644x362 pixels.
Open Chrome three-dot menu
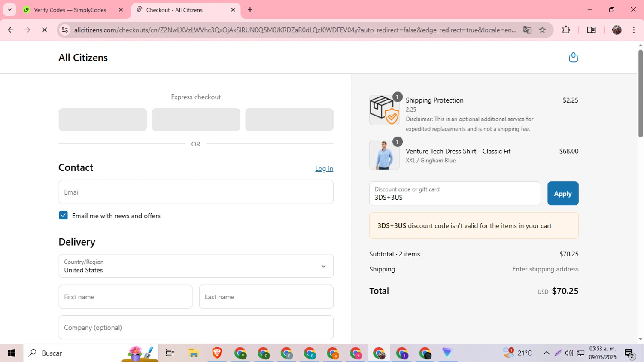tap(634, 30)
